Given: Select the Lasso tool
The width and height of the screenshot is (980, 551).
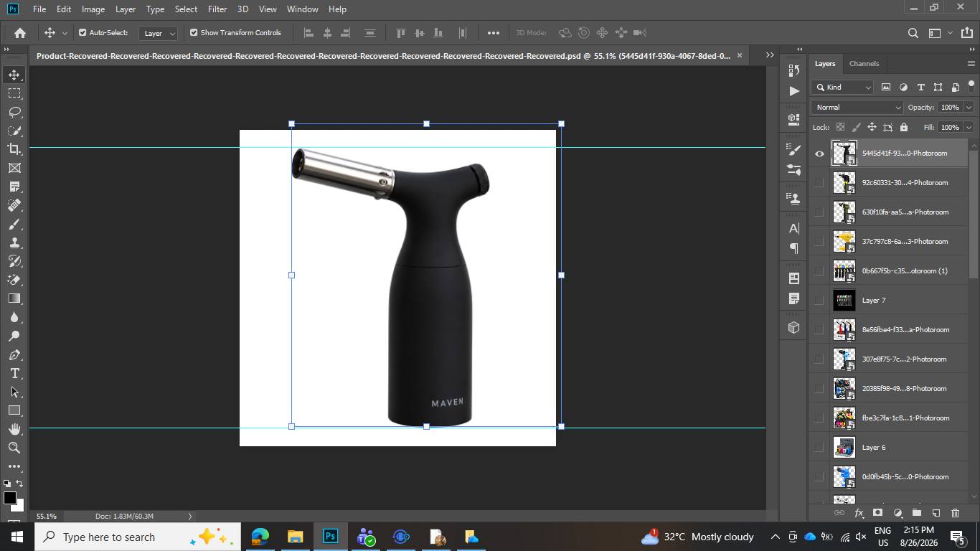Looking at the screenshot, I should pyautogui.click(x=14, y=112).
